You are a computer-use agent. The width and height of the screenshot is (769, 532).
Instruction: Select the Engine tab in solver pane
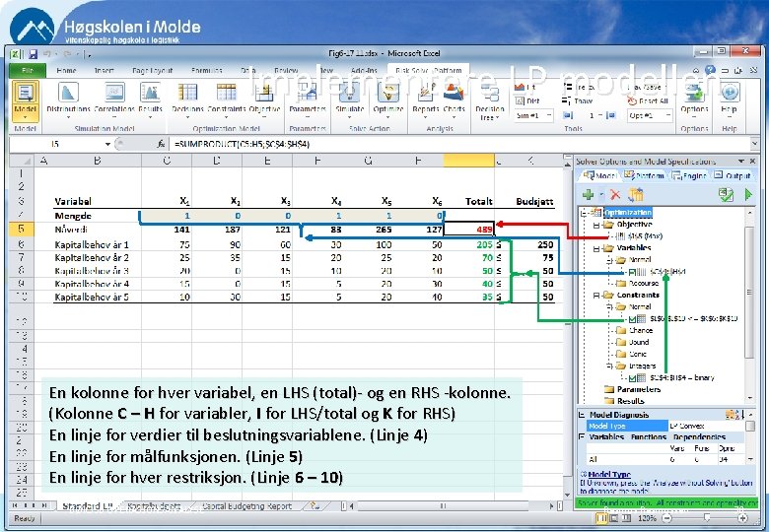coord(689,175)
